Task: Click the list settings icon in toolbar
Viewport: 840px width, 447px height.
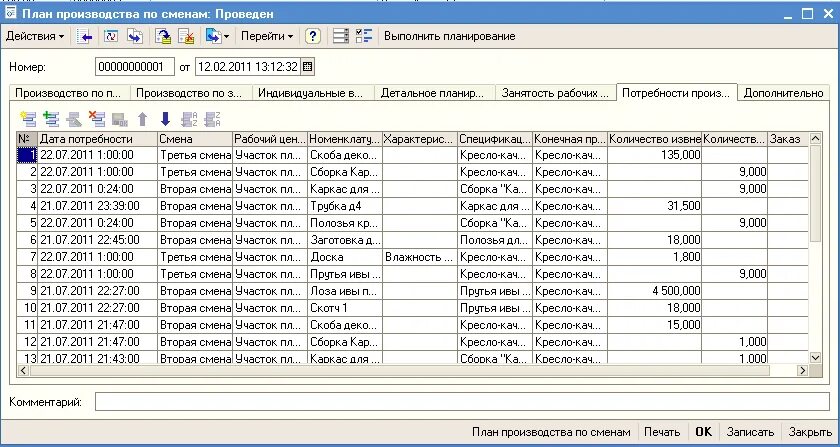Action: coord(341,36)
